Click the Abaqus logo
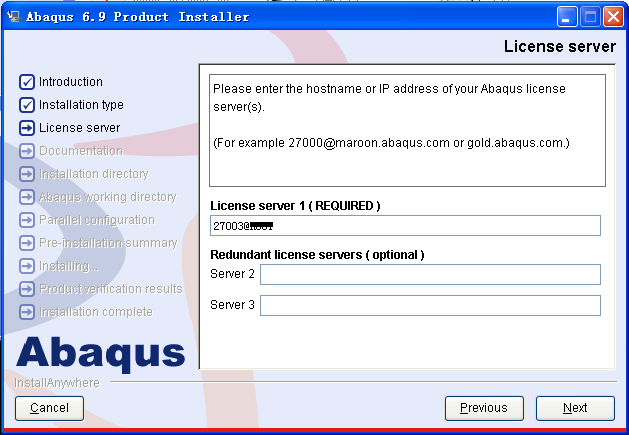The image size is (629, 435). [x=101, y=353]
